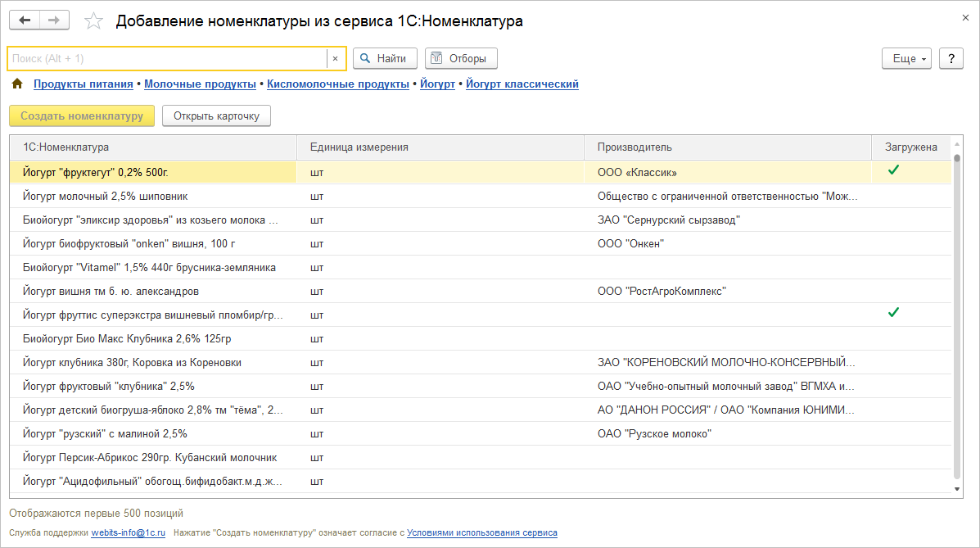The height and width of the screenshot is (548, 980).
Task: Open the Условиями использования сервиса link
Action: coord(482,532)
